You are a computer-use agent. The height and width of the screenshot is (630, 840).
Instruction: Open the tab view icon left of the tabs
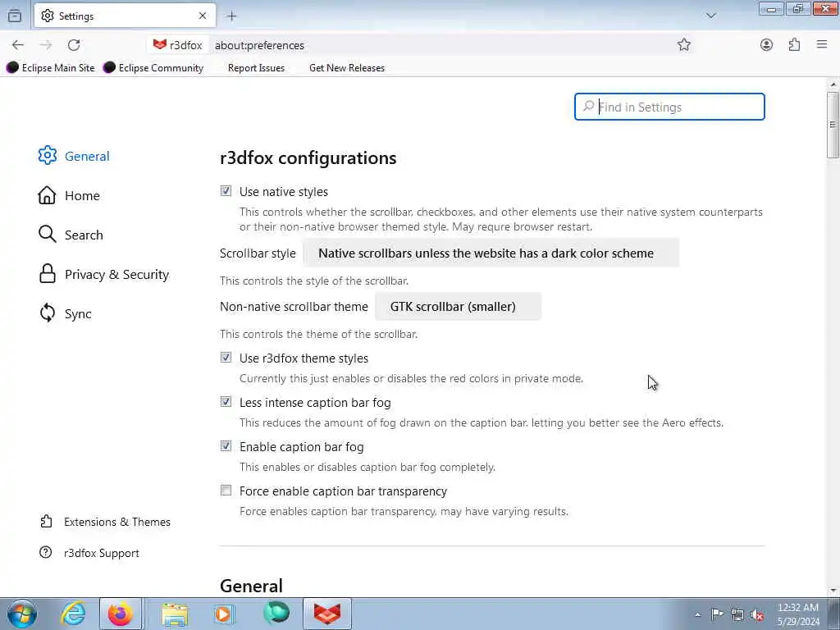coord(15,16)
